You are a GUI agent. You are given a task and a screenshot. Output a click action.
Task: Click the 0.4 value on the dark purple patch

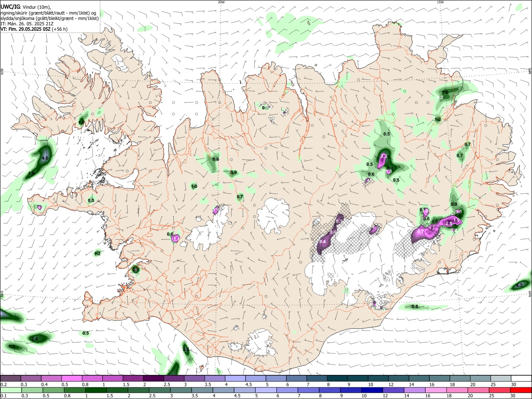point(323,241)
